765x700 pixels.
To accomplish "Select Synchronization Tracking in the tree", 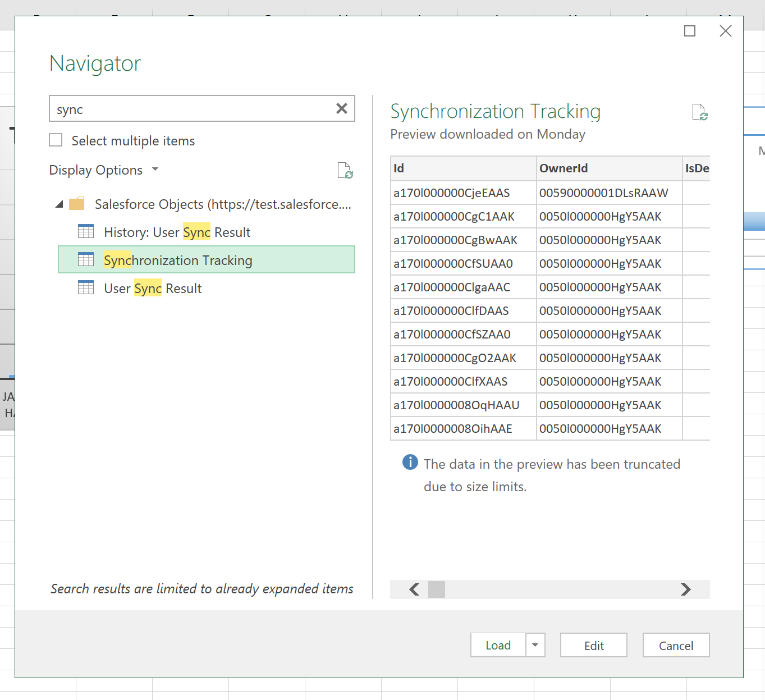I will click(207, 260).
